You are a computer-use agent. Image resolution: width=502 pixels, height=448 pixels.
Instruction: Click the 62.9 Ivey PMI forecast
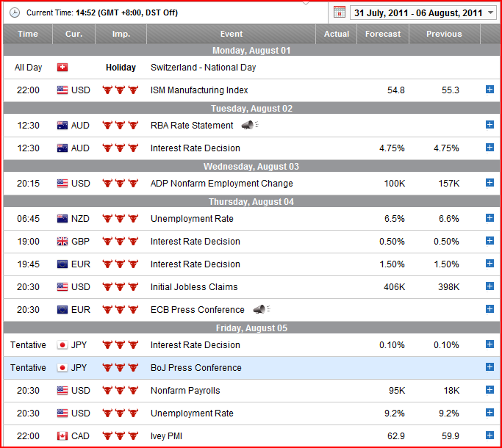[396, 436]
